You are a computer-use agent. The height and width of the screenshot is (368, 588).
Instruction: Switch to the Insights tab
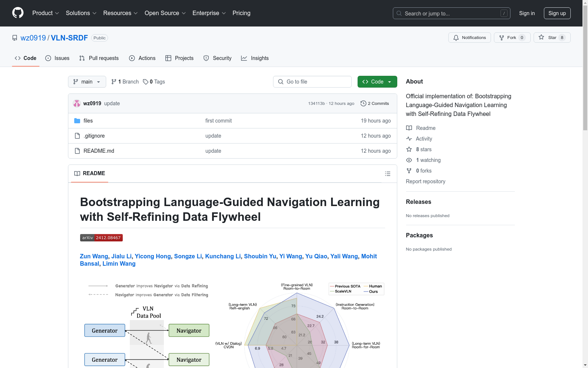(255, 58)
